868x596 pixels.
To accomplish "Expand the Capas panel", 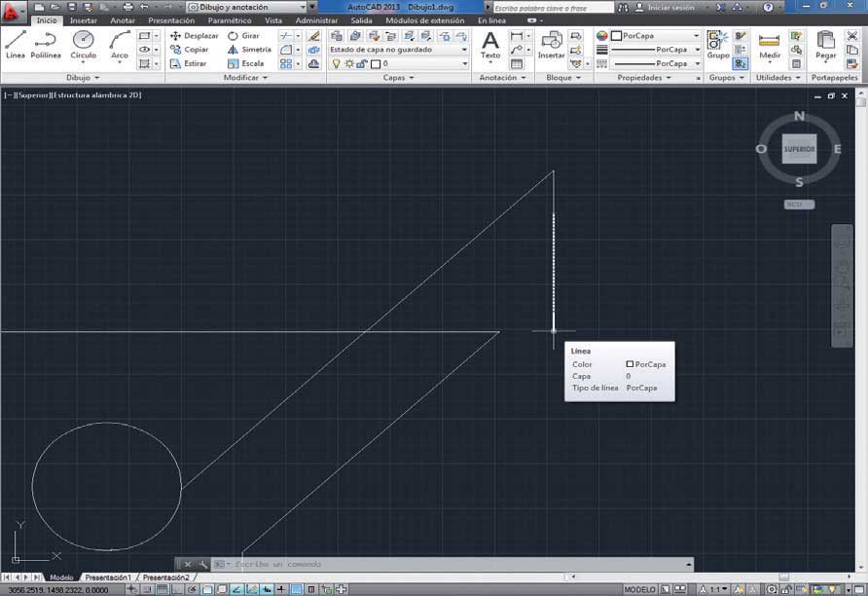I will pos(399,78).
